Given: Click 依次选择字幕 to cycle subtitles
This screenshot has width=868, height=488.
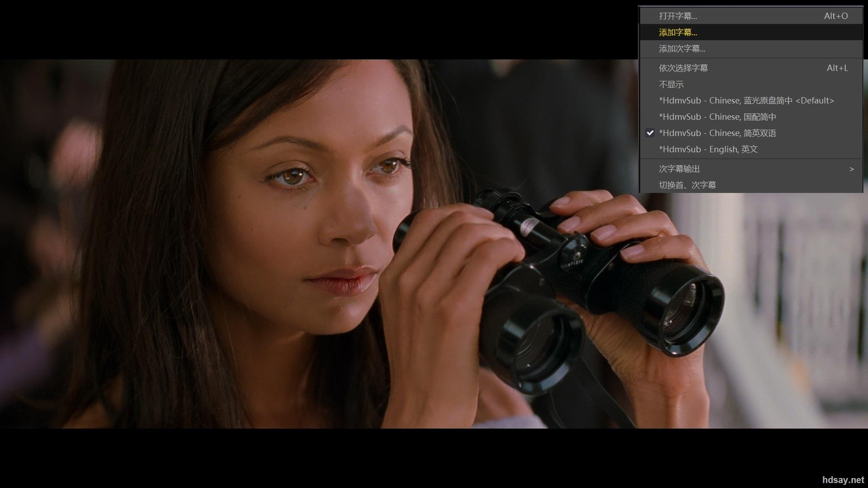Looking at the screenshot, I should coord(750,68).
